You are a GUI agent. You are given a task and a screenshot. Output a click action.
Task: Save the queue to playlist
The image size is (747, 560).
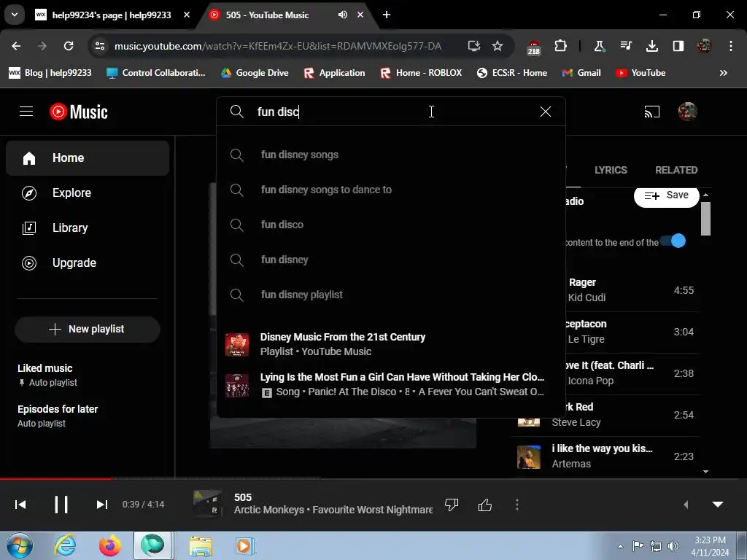point(666,195)
